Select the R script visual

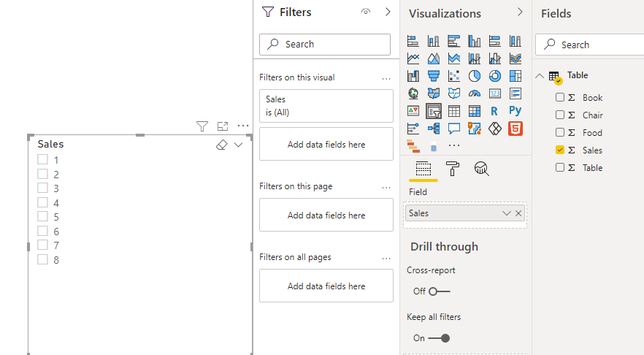click(494, 111)
